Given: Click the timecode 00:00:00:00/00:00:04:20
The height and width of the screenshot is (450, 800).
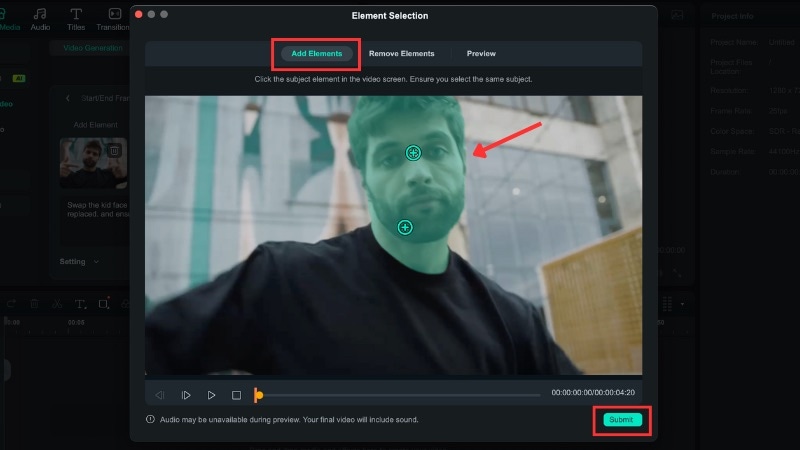Looking at the screenshot, I should (x=593, y=392).
